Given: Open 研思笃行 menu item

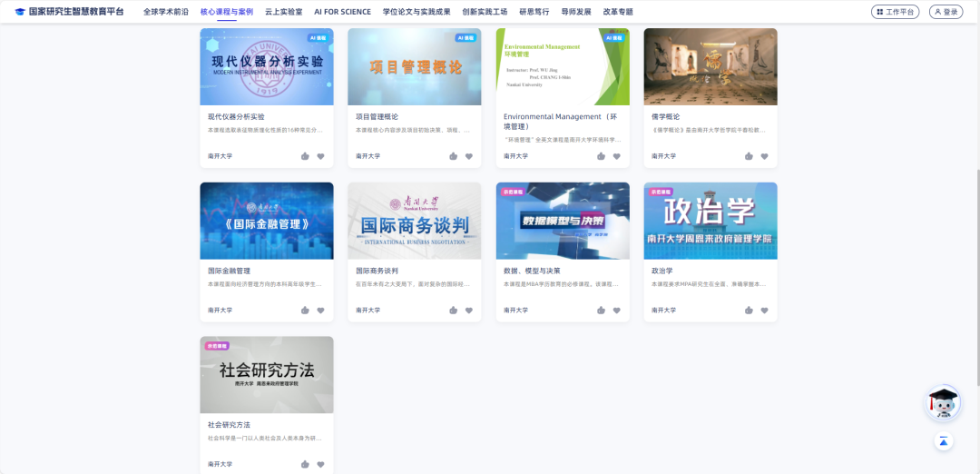Looking at the screenshot, I should pos(534,12).
